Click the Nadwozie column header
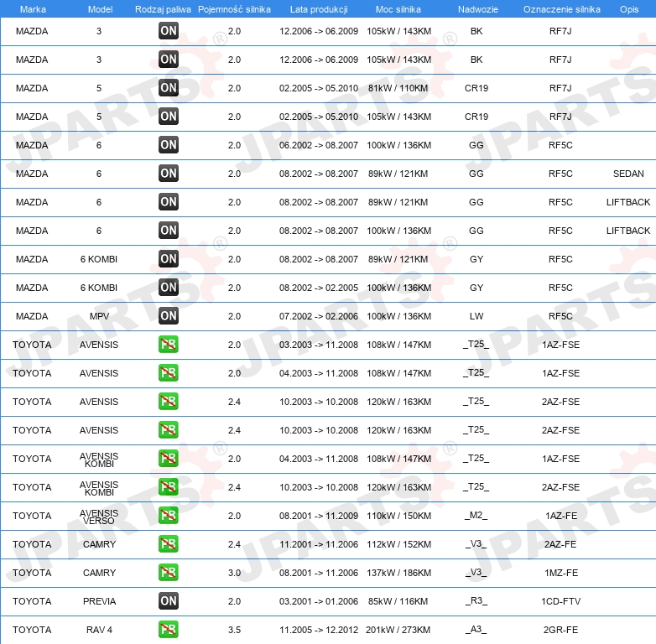 pyautogui.click(x=478, y=9)
